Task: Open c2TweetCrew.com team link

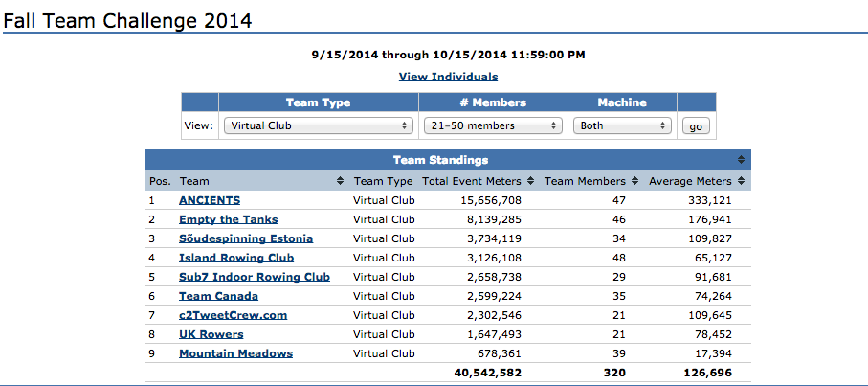Action: [x=234, y=315]
